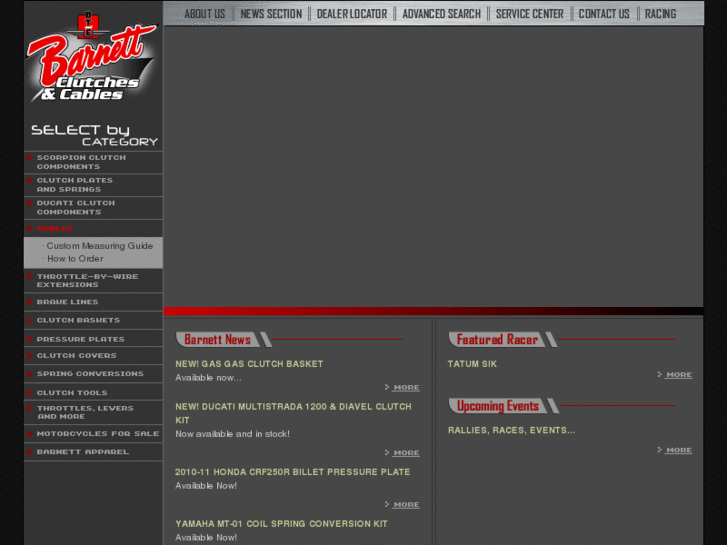Click red arrow beside Clutch Tools

click(30, 392)
